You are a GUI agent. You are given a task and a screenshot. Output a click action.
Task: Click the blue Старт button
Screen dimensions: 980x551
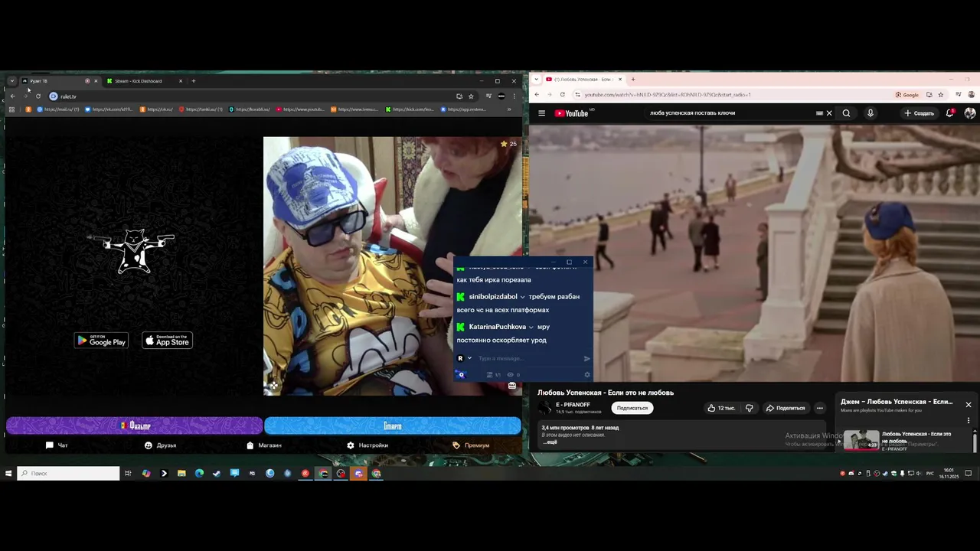[x=393, y=425]
